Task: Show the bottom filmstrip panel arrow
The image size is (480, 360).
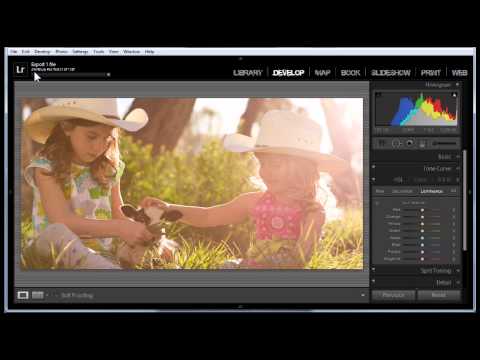Action: pyautogui.click(x=240, y=306)
